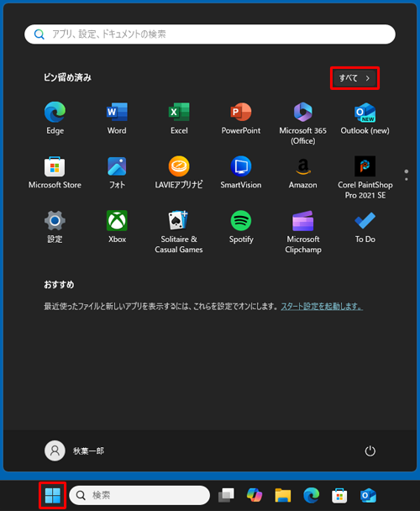Open Outlook from the taskbar
The height and width of the screenshot is (511, 420).
pyautogui.click(x=368, y=495)
